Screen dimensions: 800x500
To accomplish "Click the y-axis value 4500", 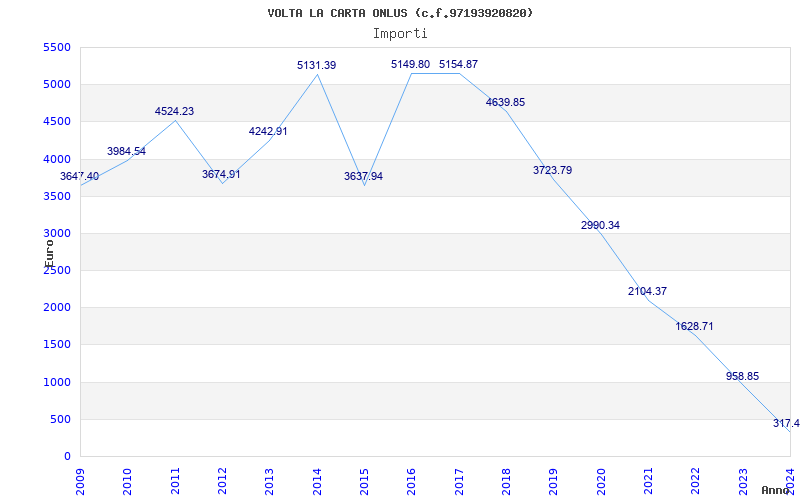I will coord(57,122).
